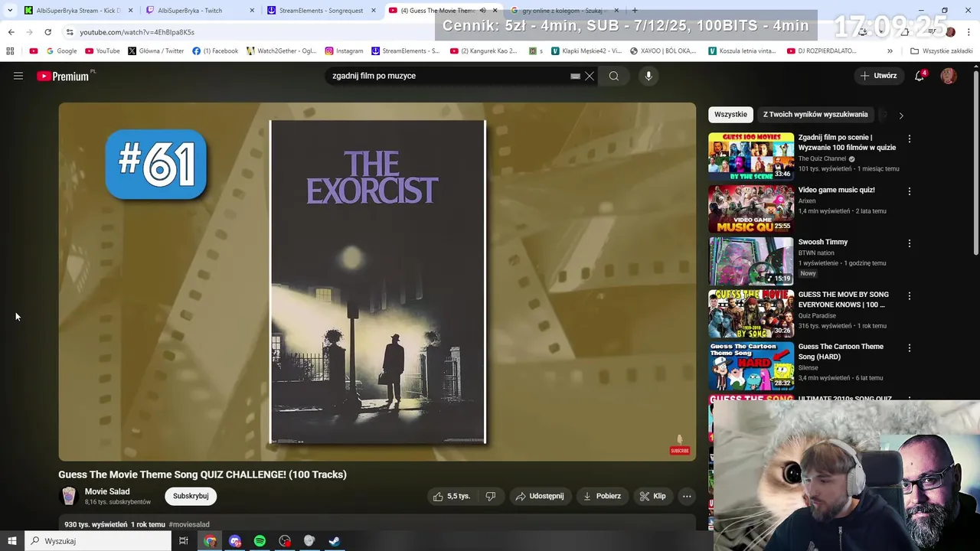The image size is (980, 551).
Task: Like the video with thumbs up
Action: click(x=451, y=496)
